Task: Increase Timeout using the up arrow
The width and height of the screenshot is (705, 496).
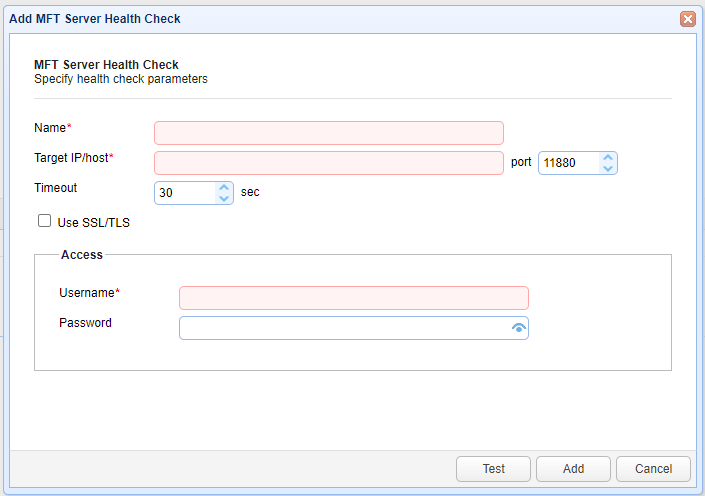Action: point(224,188)
